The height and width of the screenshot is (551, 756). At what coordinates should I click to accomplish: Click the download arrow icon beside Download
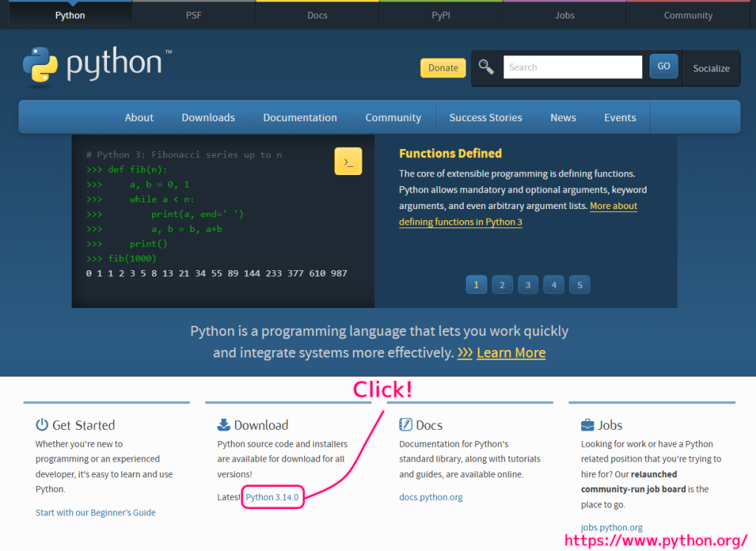point(224,425)
